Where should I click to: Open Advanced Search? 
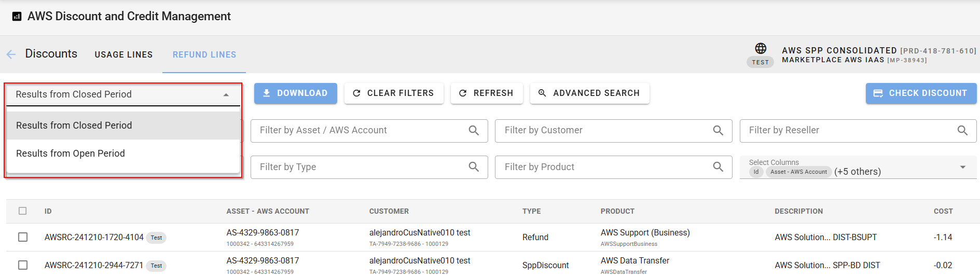tap(589, 93)
